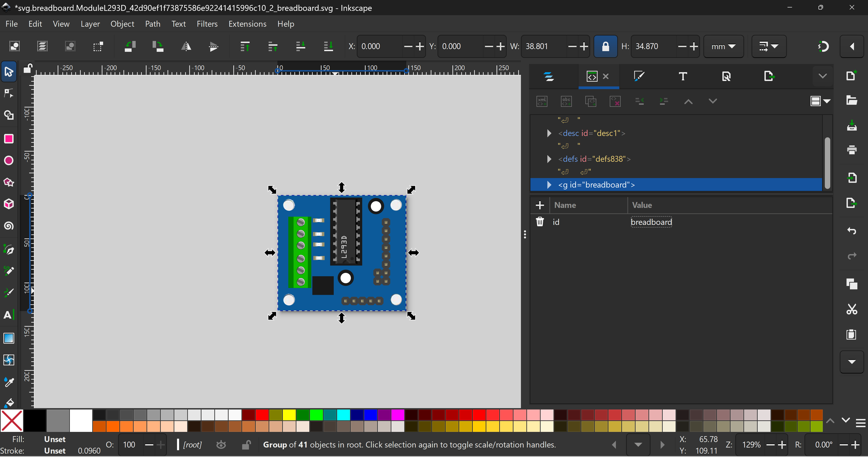
Task: Flip selection horizontally icon
Action: click(x=186, y=47)
